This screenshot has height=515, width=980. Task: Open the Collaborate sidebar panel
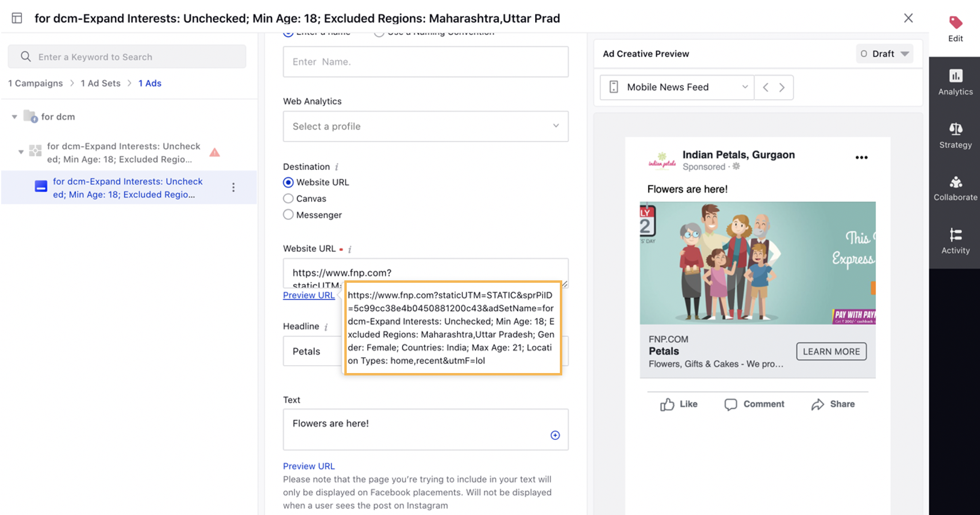point(955,188)
